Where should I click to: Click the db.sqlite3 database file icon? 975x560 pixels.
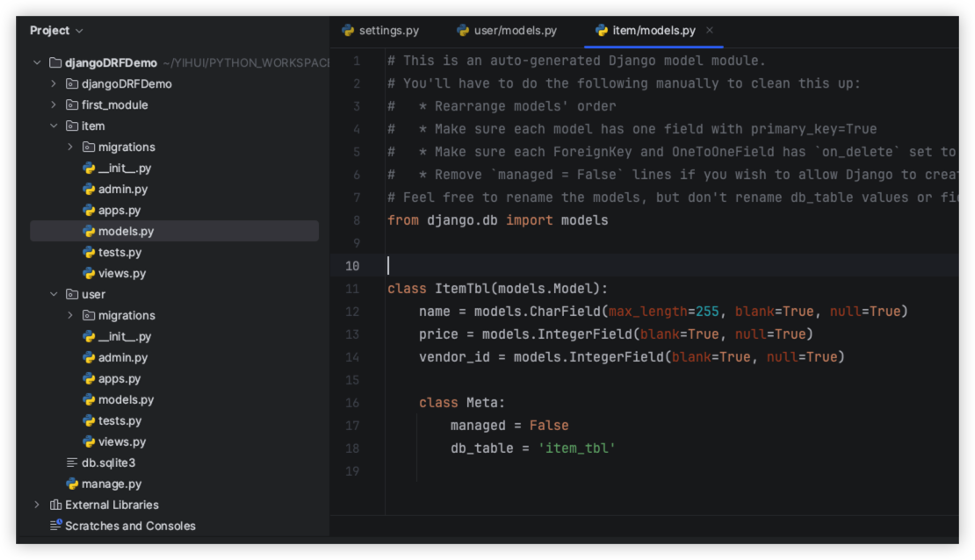click(72, 463)
